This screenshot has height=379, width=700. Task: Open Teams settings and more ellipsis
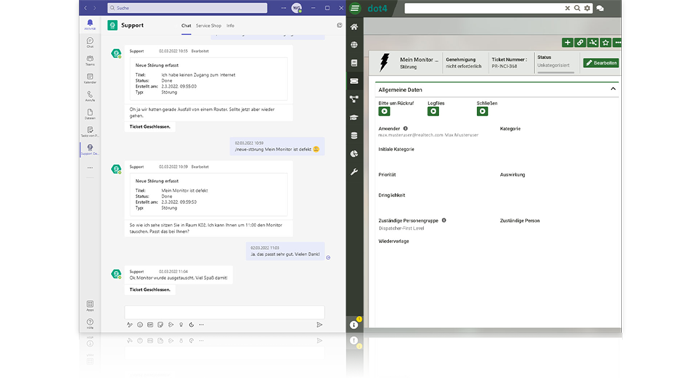283,8
